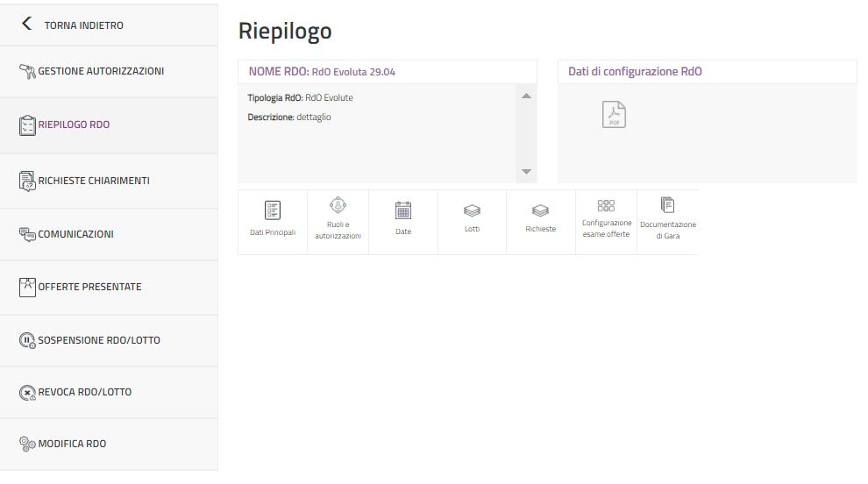Click the Torna Indietro link text
The width and height of the screenshot is (868, 484).
pos(83,25)
